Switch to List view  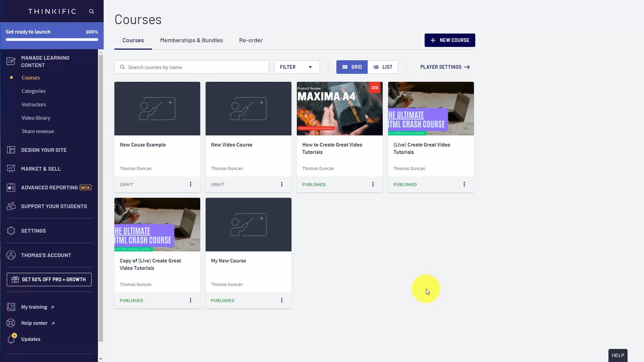(383, 67)
